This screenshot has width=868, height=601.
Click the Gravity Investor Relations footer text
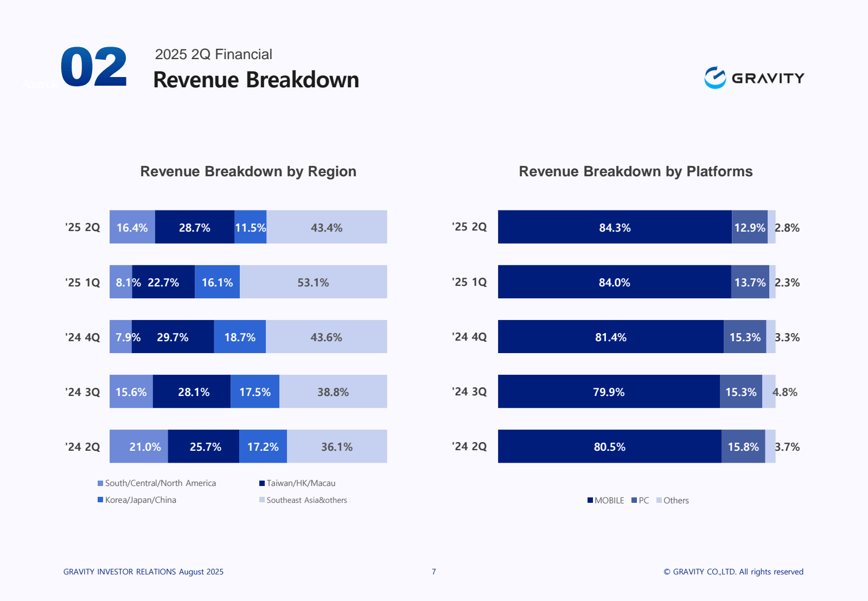click(x=143, y=572)
